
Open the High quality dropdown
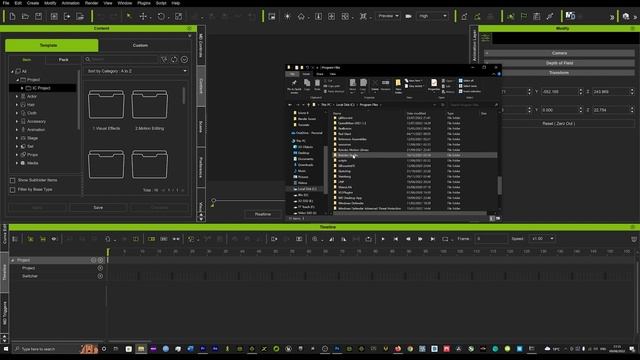(x=432, y=16)
